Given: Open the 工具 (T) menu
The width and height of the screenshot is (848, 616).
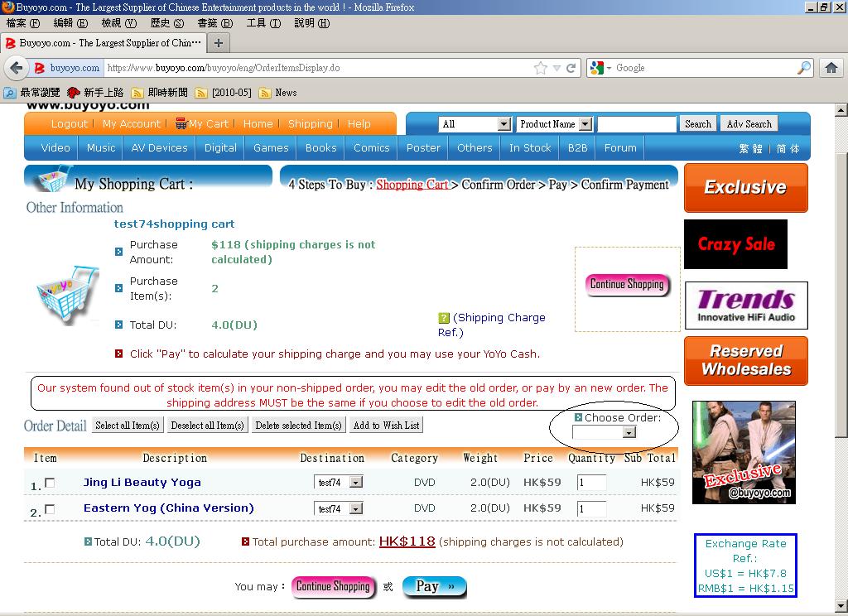Looking at the screenshot, I should [x=263, y=23].
